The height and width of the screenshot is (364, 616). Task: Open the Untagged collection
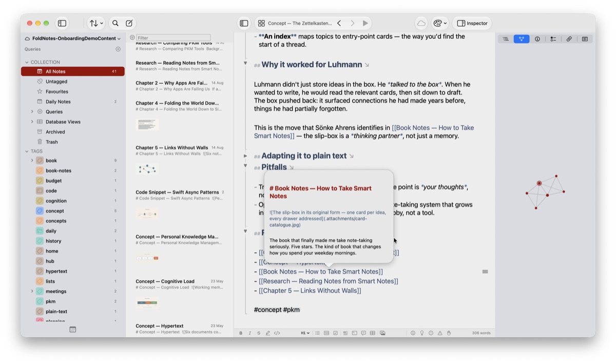[x=73, y=81]
